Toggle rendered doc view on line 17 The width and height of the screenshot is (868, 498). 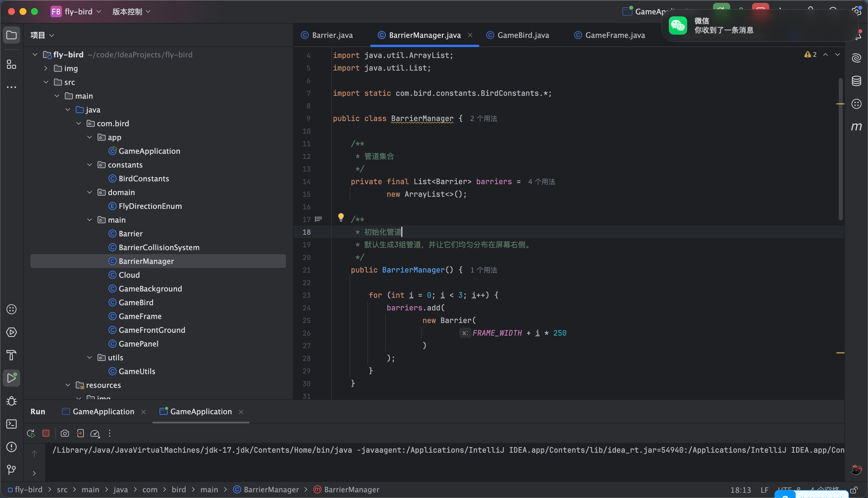319,219
